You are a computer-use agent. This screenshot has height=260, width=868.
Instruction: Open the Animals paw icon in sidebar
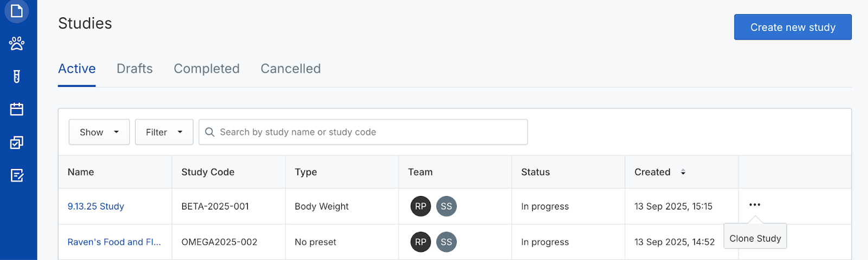point(17,43)
